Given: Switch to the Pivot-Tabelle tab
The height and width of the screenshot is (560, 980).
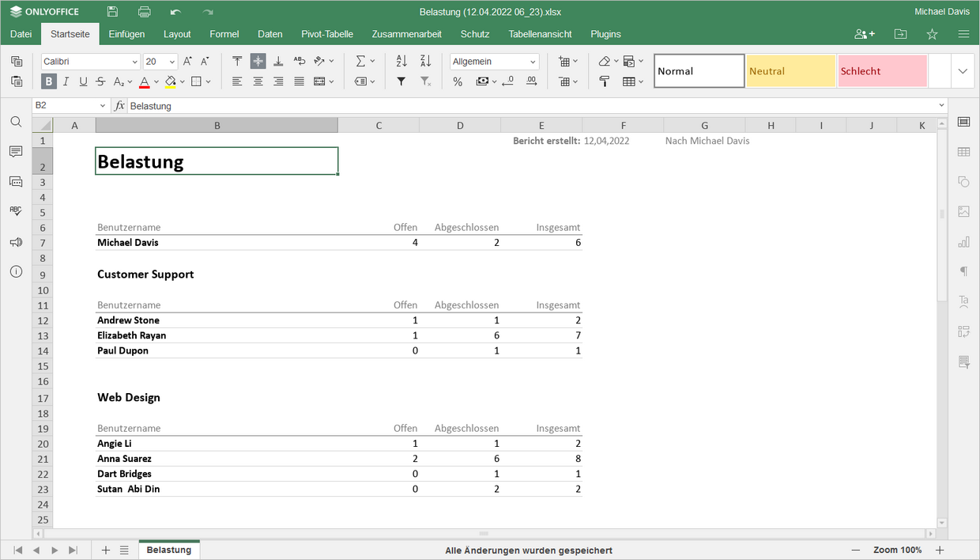Looking at the screenshot, I should point(327,34).
